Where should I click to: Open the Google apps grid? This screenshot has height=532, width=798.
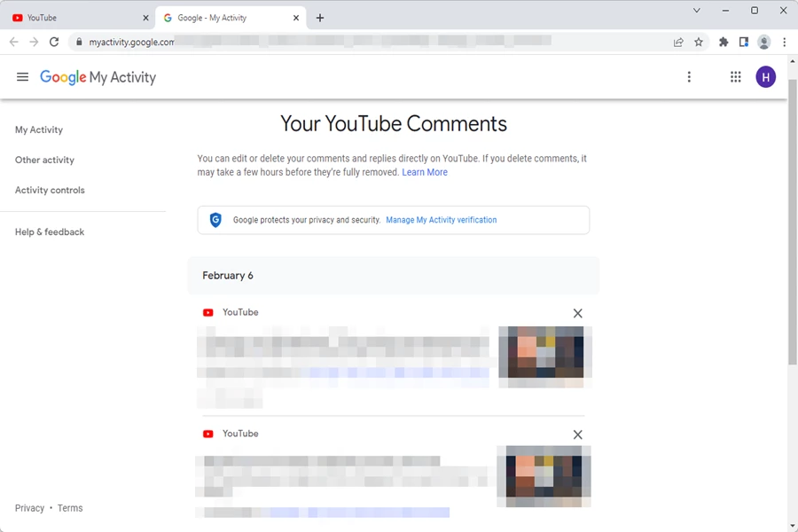click(735, 77)
